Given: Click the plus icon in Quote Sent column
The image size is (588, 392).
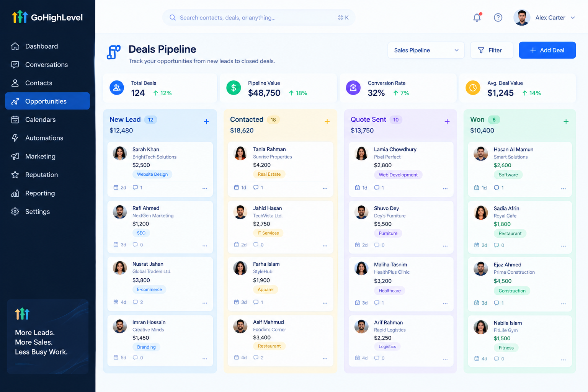Looking at the screenshot, I should pyautogui.click(x=447, y=122).
